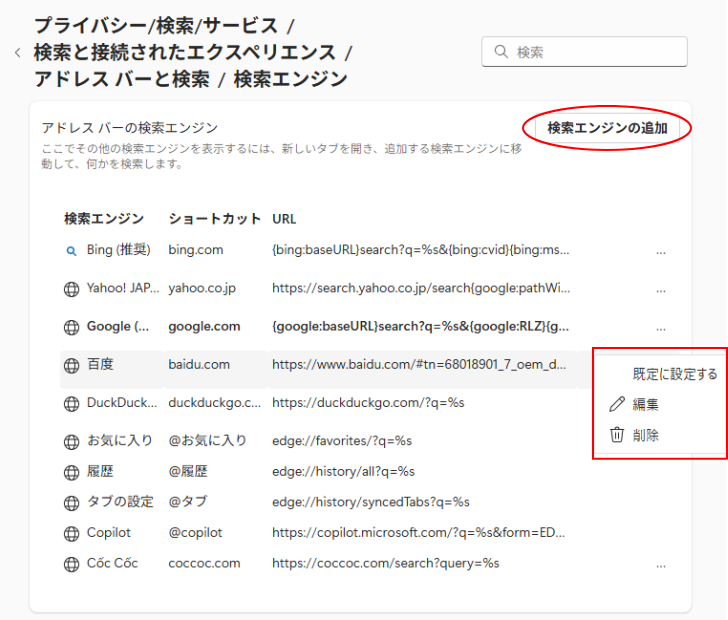Click the @お気に入り shortcut
Screen dimensions: 728x620
(208, 440)
